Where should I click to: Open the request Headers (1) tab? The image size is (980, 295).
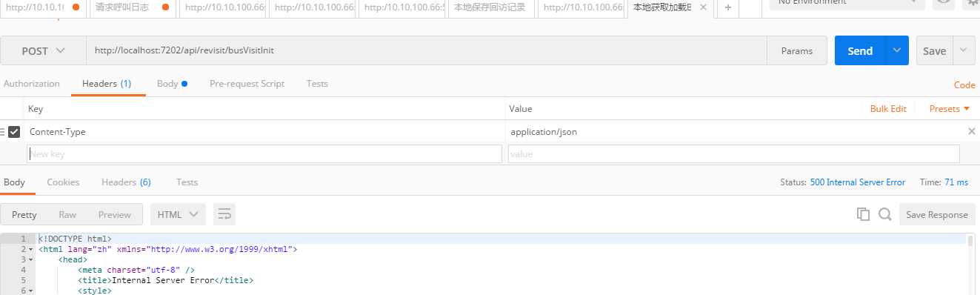click(107, 84)
